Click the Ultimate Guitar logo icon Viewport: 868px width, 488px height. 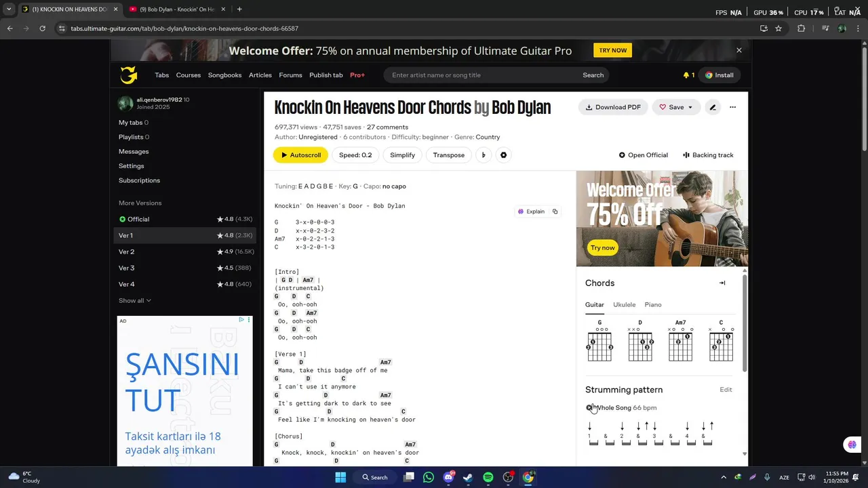pos(129,75)
